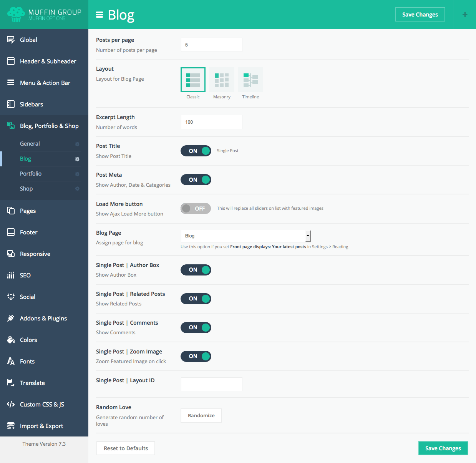Enable the Load More button toggle
This screenshot has height=463, width=476.
196,209
